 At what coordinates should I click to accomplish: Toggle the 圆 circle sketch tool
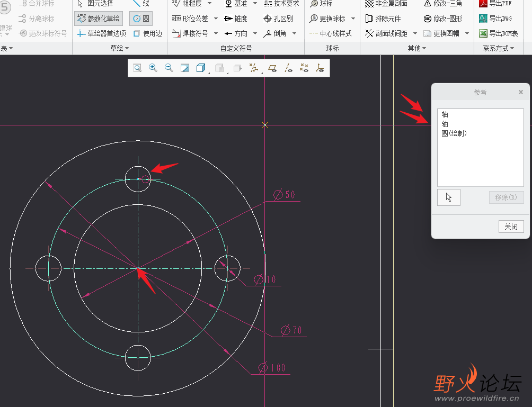pos(141,19)
